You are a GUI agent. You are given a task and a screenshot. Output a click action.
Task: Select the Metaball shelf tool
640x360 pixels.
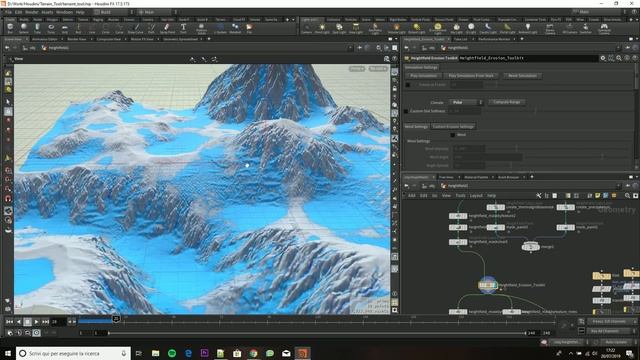(x=235, y=28)
